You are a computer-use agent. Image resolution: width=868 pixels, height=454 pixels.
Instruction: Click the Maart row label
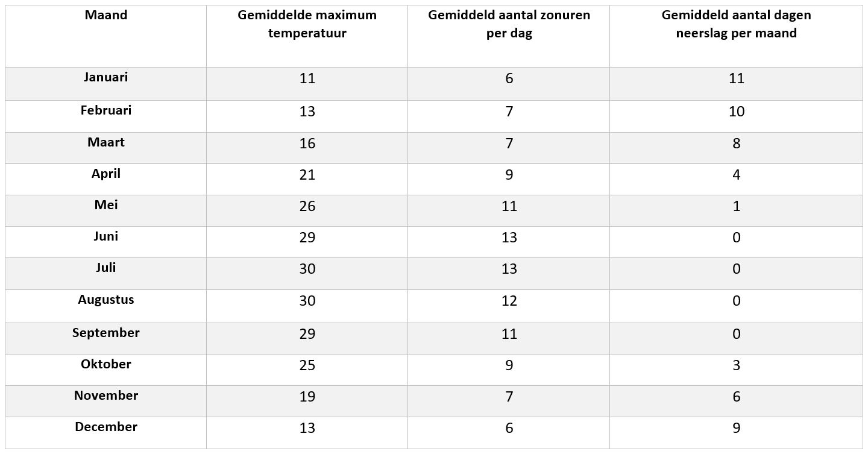coord(106,142)
